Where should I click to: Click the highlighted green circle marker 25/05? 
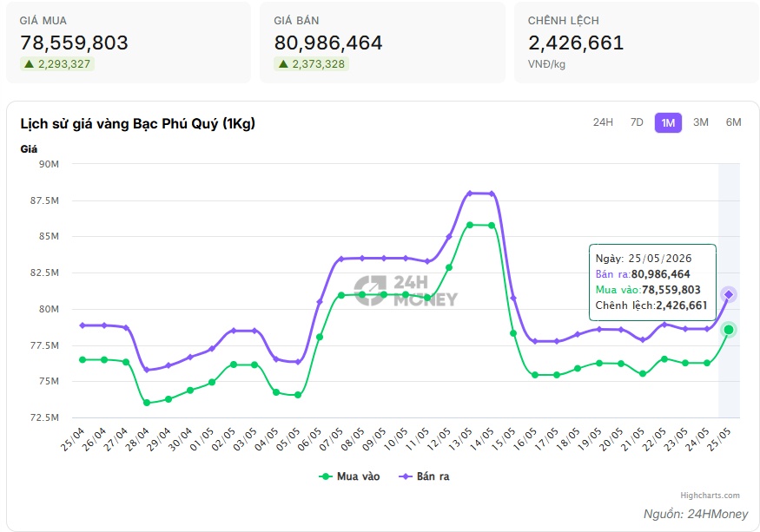(729, 330)
